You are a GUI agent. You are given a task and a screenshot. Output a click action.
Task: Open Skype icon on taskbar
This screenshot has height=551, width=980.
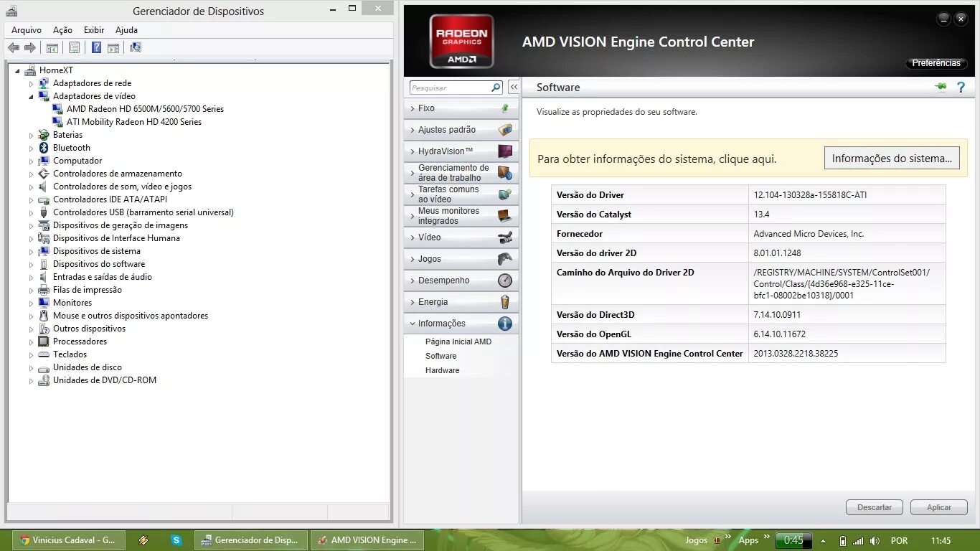pyautogui.click(x=176, y=540)
